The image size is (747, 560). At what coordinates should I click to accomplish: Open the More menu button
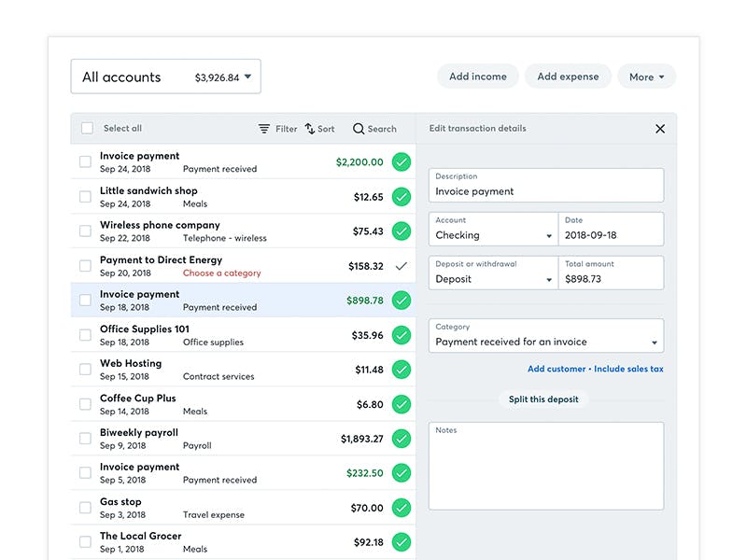(646, 77)
